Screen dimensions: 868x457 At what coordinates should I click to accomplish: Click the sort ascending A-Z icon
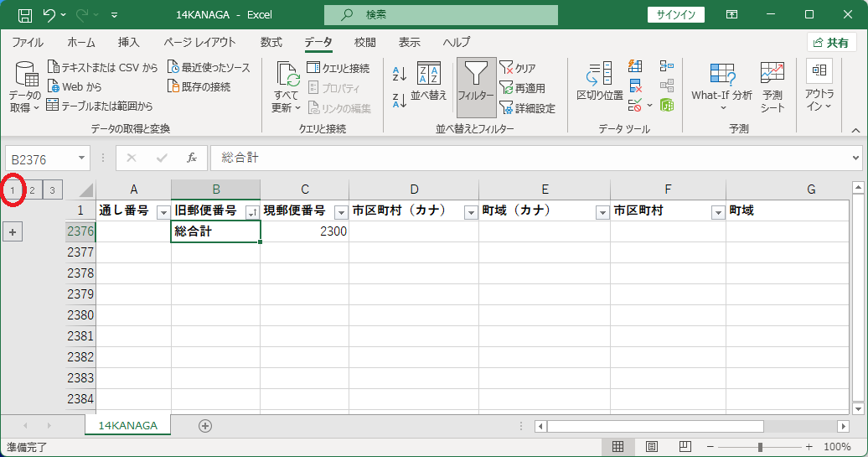tap(400, 74)
